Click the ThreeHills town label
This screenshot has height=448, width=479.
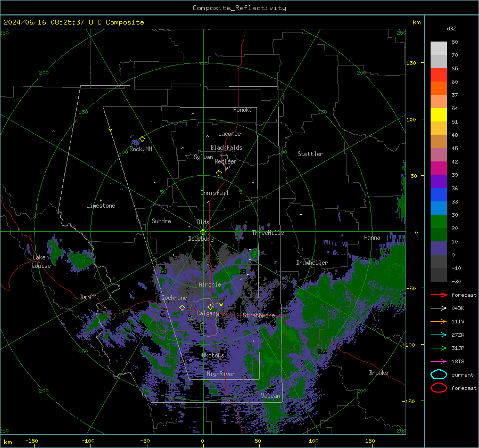268,233
